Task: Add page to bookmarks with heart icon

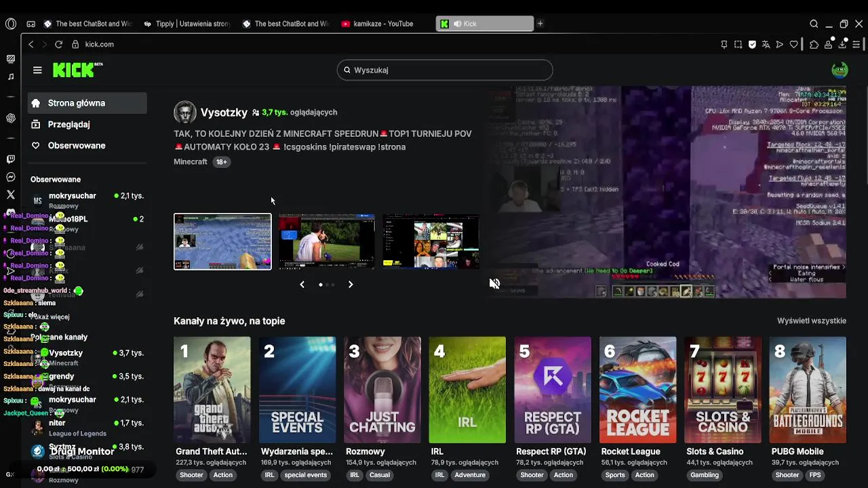Action: (794, 45)
